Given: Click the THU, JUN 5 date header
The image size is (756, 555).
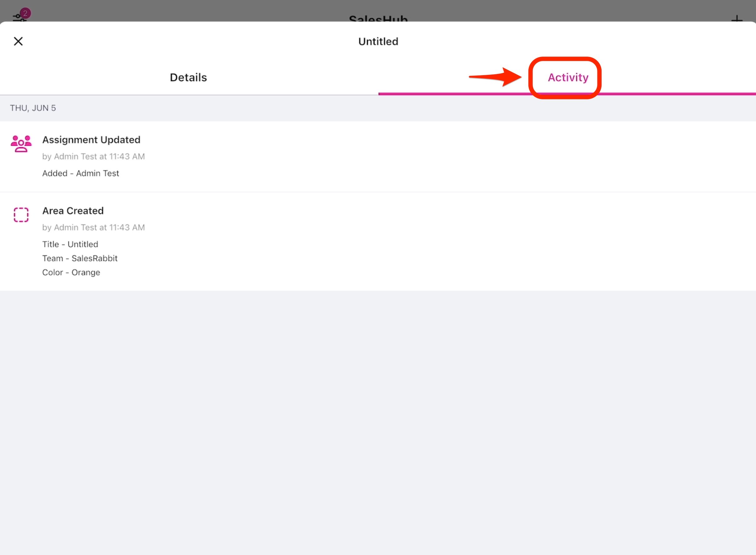Looking at the screenshot, I should [33, 108].
